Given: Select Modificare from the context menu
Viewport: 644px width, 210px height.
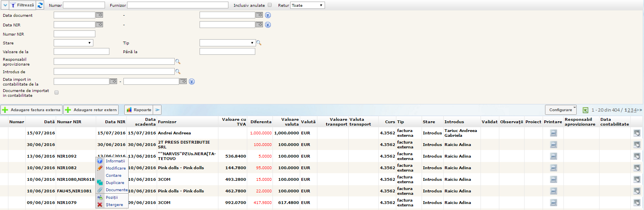Looking at the screenshot, I should [x=115, y=168].
